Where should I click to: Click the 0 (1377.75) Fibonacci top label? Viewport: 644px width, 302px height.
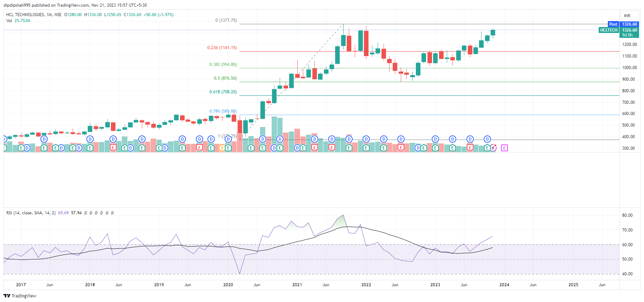click(x=226, y=20)
